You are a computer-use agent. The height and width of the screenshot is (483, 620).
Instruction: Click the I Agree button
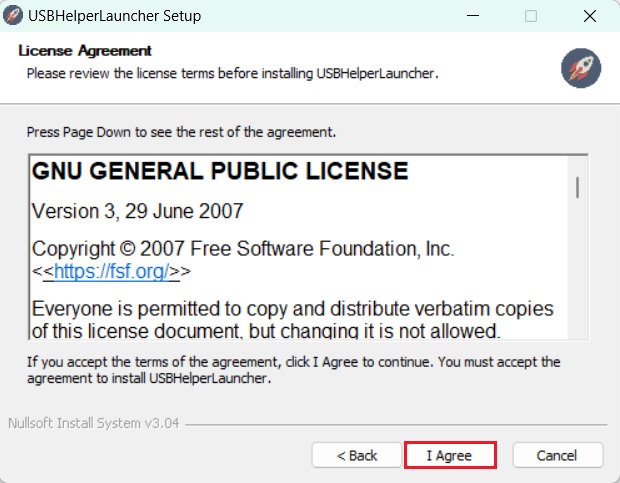450,455
